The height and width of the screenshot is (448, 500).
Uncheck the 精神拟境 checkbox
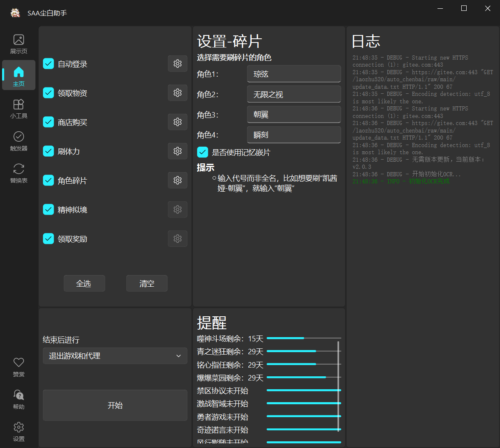pyautogui.click(x=48, y=210)
